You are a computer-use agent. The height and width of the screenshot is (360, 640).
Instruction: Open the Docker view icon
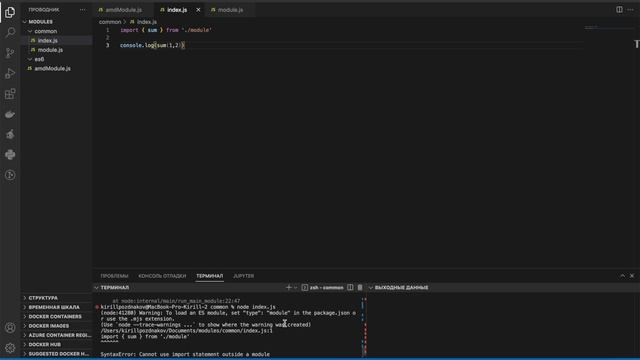coord(10,114)
